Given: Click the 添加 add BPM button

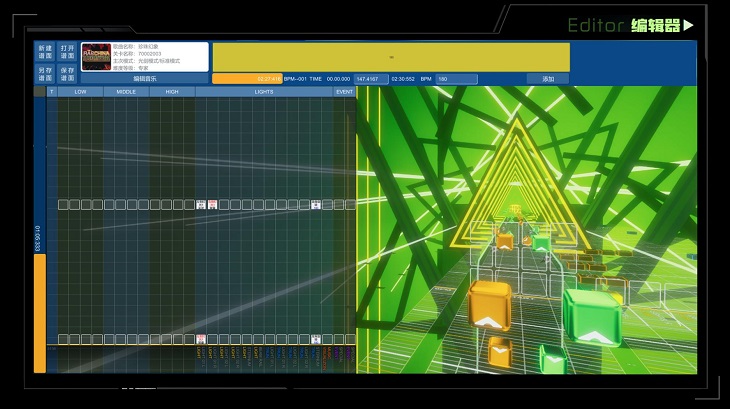Looking at the screenshot, I should [547, 78].
